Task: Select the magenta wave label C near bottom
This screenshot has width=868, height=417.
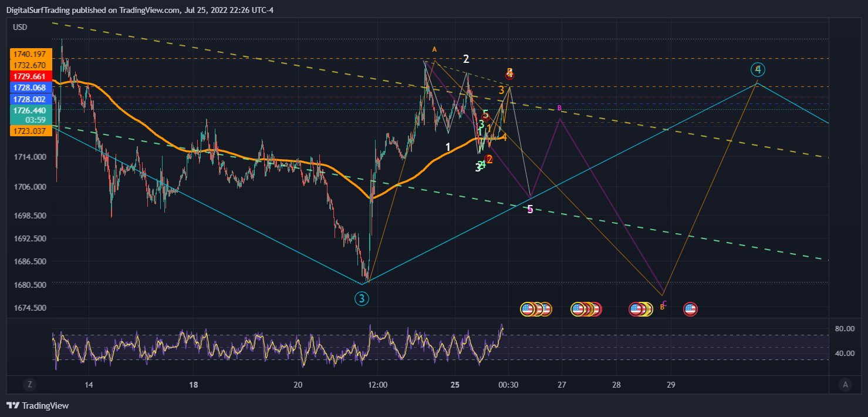Action: coord(664,304)
